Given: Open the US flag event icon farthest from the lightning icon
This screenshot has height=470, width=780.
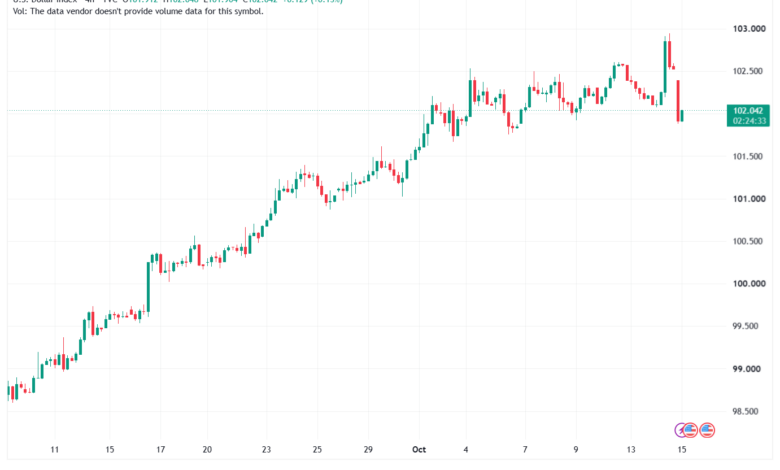Looking at the screenshot, I should pos(707,430).
